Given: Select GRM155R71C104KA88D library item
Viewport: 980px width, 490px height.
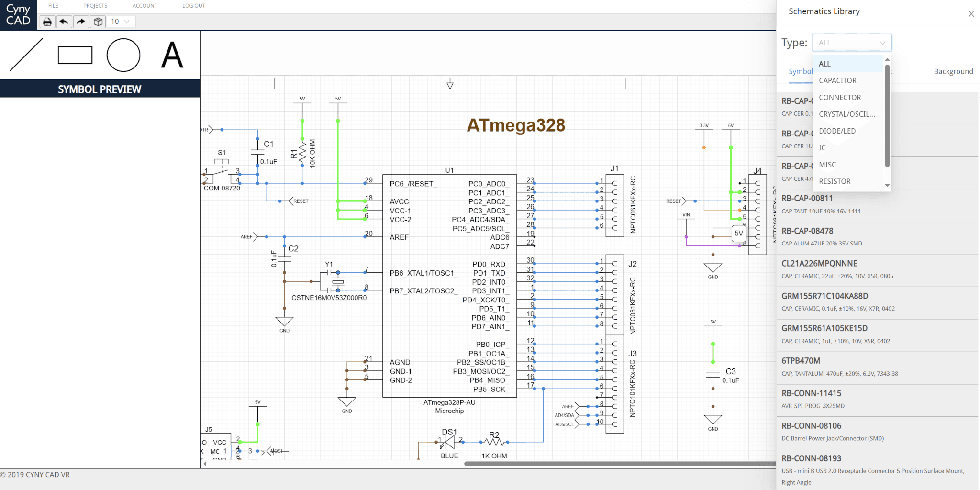Looking at the screenshot, I should coord(878,302).
